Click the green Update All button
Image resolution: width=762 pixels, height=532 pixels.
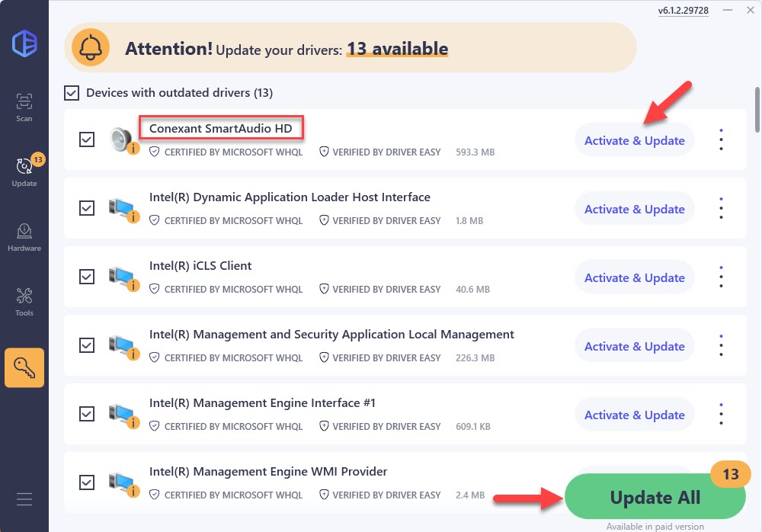click(655, 498)
